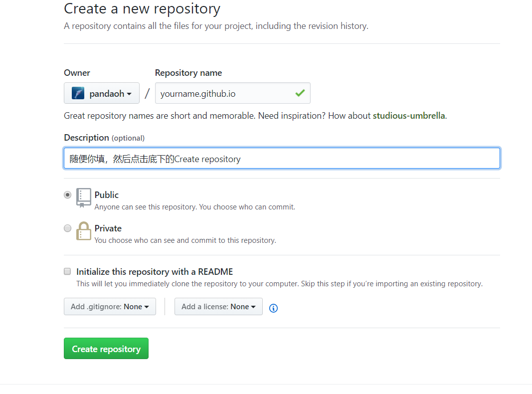The width and height of the screenshot is (532, 394).
Task: Click the green Create repository button
Action: 106,349
